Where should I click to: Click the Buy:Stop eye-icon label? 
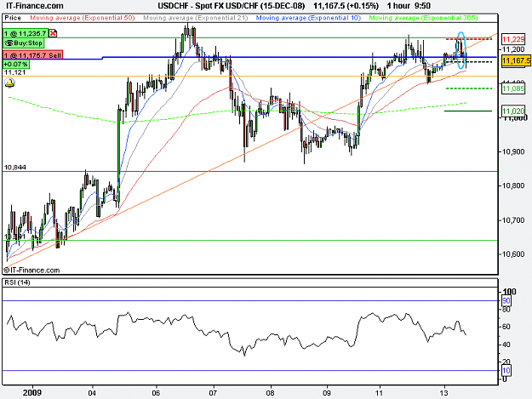pos(24,43)
